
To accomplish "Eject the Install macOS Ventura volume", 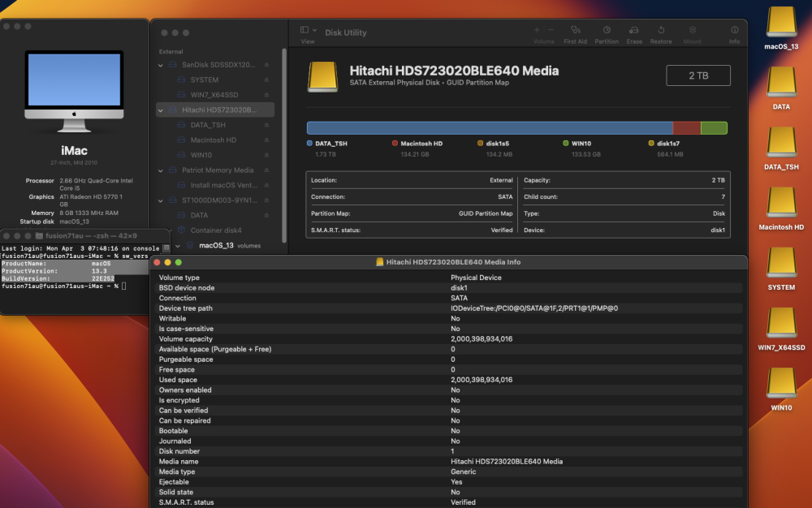I will click(x=266, y=185).
